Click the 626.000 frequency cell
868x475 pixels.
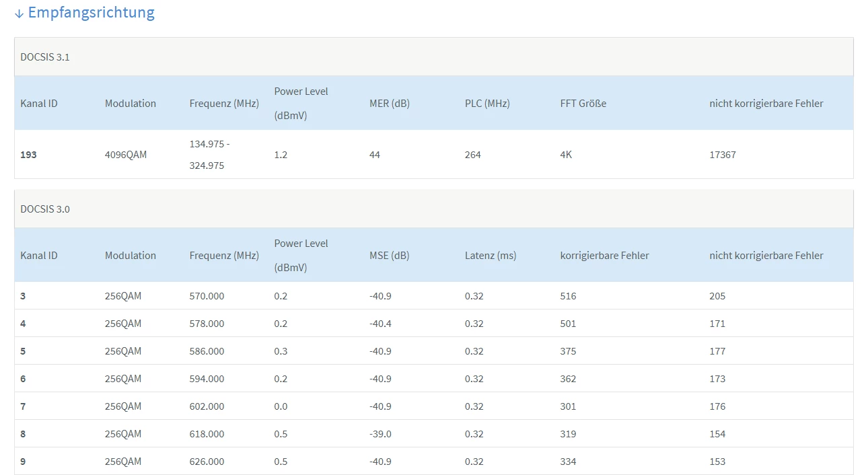[207, 462]
